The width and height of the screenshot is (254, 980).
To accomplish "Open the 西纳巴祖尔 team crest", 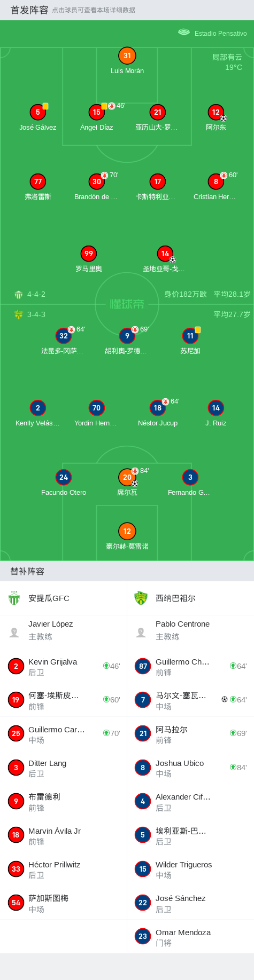I will click(141, 598).
